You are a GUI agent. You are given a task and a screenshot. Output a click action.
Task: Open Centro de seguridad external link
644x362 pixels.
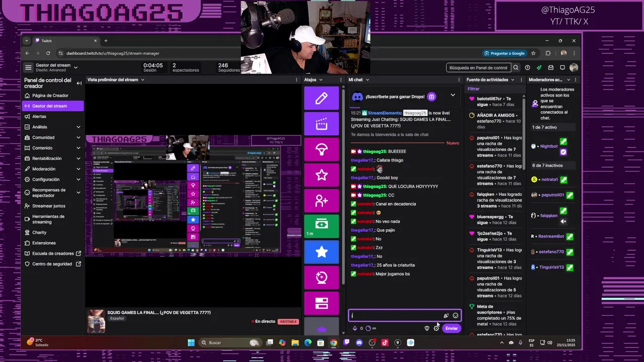(x=53, y=264)
